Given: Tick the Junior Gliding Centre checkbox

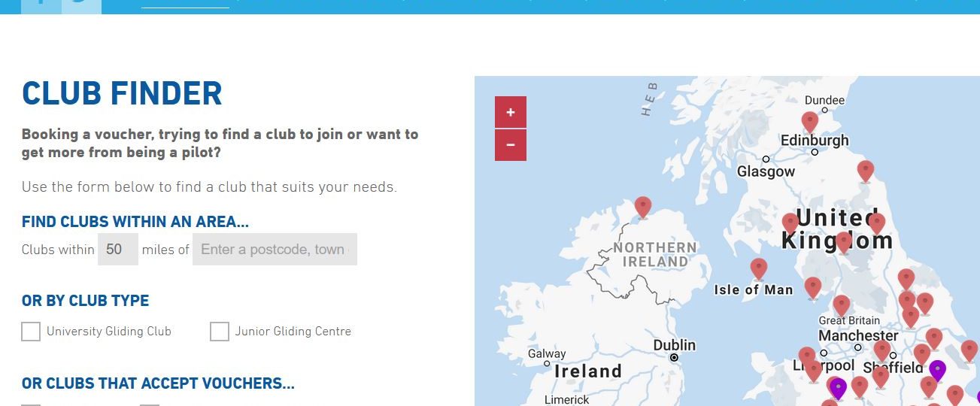Looking at the screenshot, I should click(219, 332).
